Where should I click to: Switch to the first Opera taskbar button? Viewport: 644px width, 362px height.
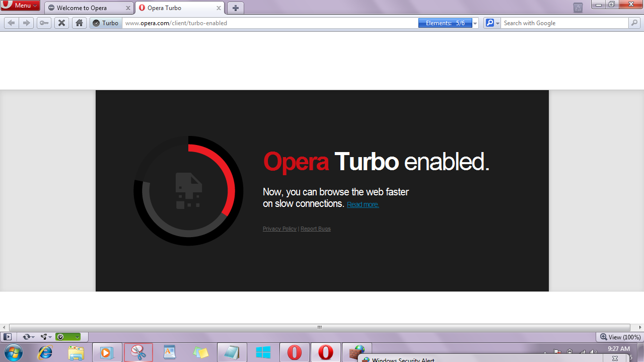pos(295,353)
